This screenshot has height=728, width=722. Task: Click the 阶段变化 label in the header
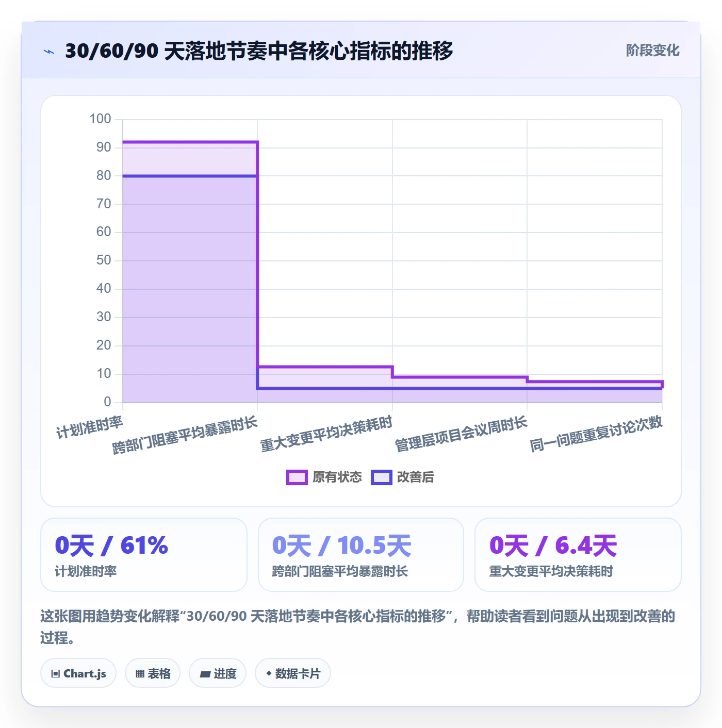[652, 51]
